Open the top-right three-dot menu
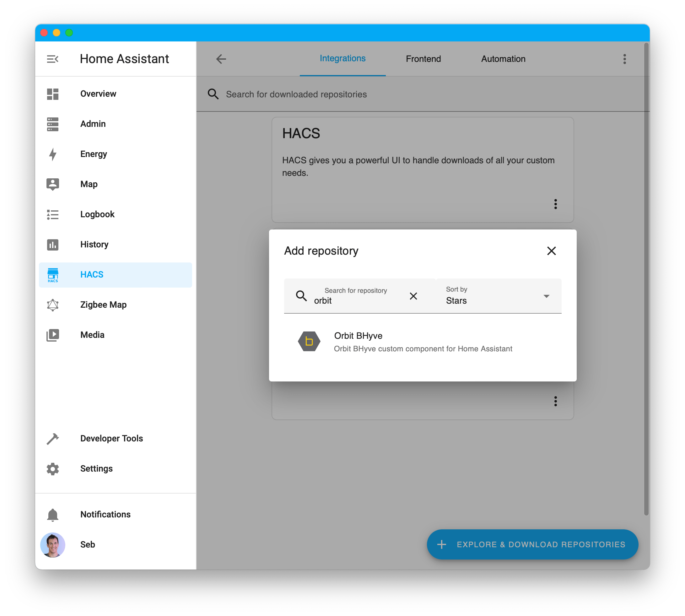 coord(624,59)
